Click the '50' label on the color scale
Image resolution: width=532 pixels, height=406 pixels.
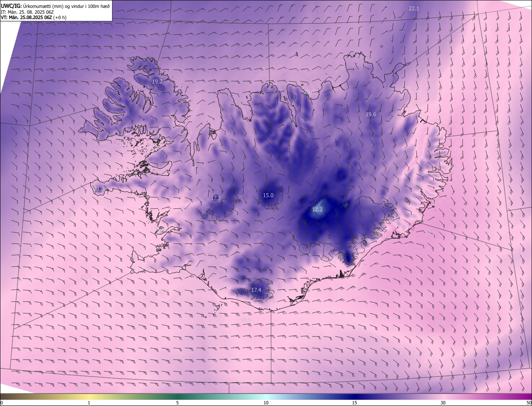pos(529,403)
